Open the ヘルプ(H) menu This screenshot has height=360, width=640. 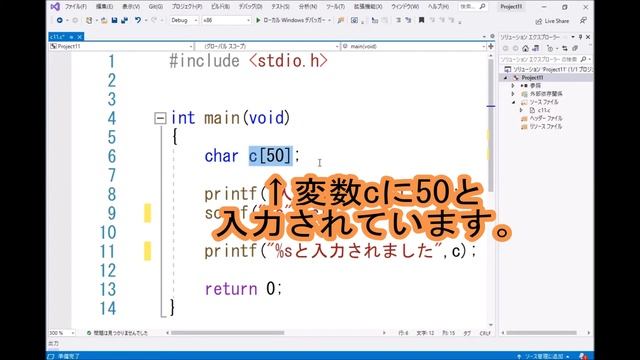pyautogui.click(x=438, y=7)
